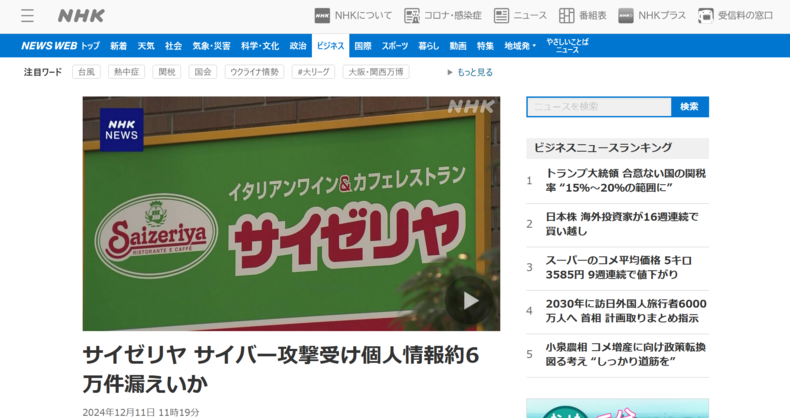
Task: Open the スポーツ tab
Action: [x=395, y=46]
